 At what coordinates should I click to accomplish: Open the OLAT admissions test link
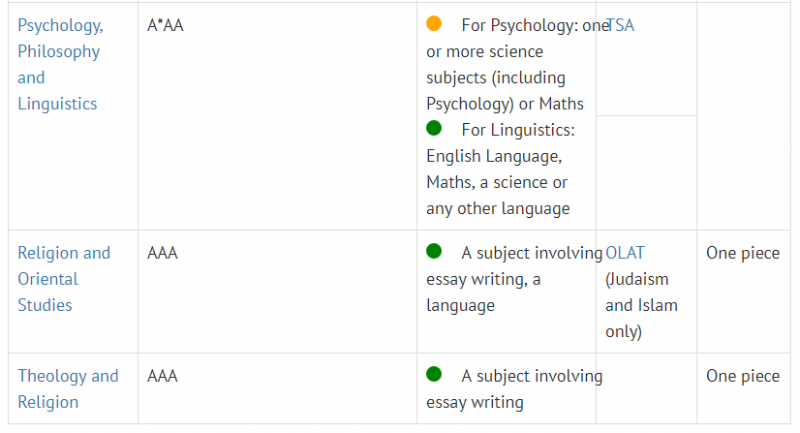tap(624, 253)
